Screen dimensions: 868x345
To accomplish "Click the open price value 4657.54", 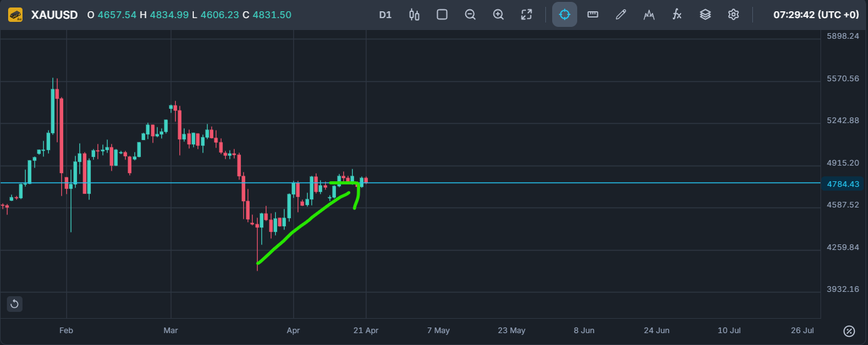I will coord(117,14).
